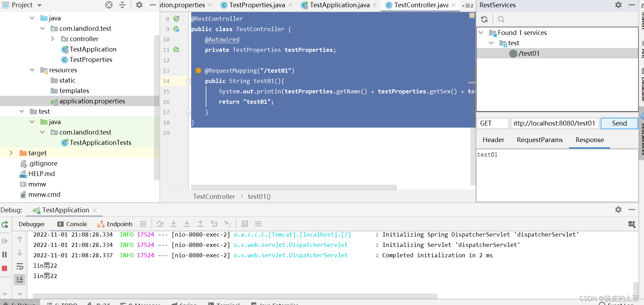Rerun TestApplication debug session
Screen dimensions: 644x305
click(5, 224)
